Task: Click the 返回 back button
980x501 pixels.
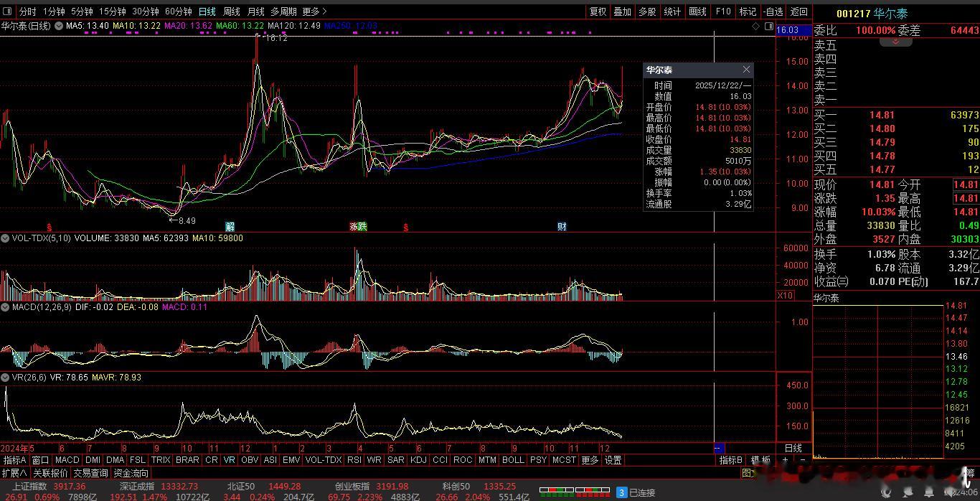Action: point(798,11)
